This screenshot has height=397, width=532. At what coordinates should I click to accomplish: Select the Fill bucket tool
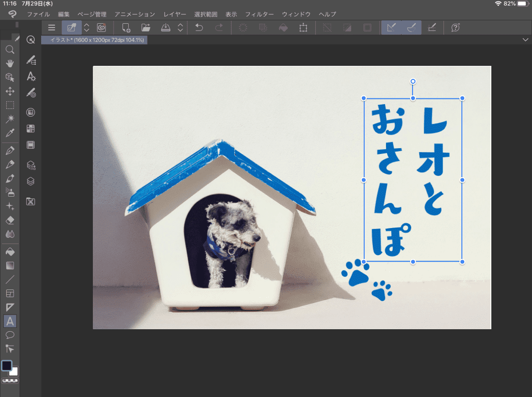click(x=10, y=251)
